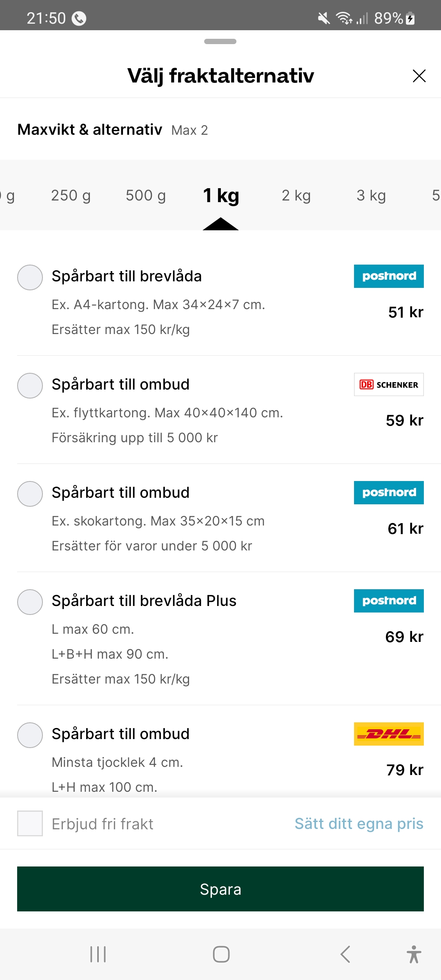Tap the DB Schenker carrier logo
Image resolution: width=441 pixels, height=980 pixels.
click(389, 385)
